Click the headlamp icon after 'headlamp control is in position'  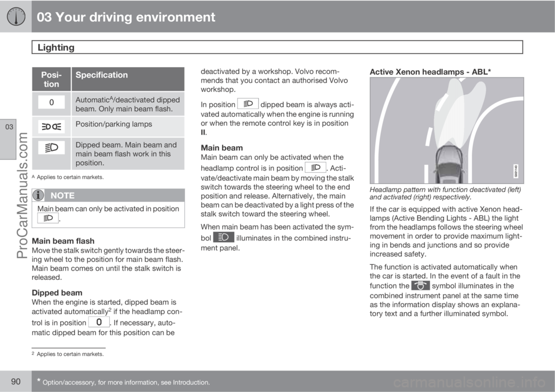(x=315, y=167)
